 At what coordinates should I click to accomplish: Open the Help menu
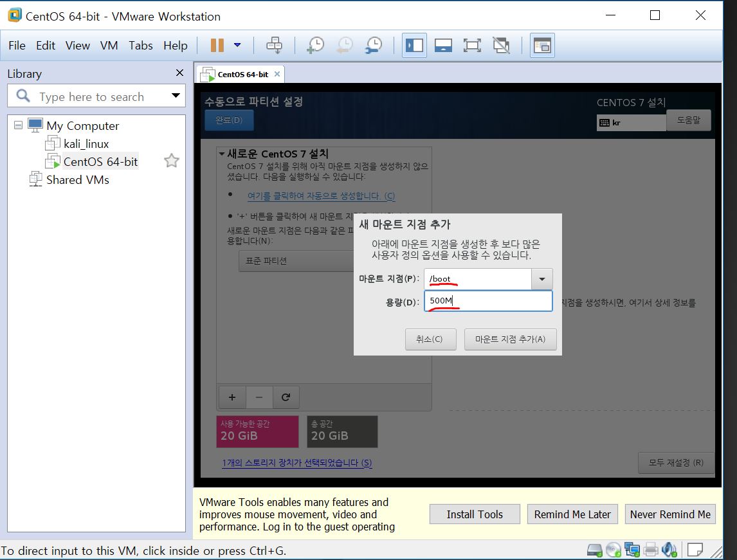point(176,45)
